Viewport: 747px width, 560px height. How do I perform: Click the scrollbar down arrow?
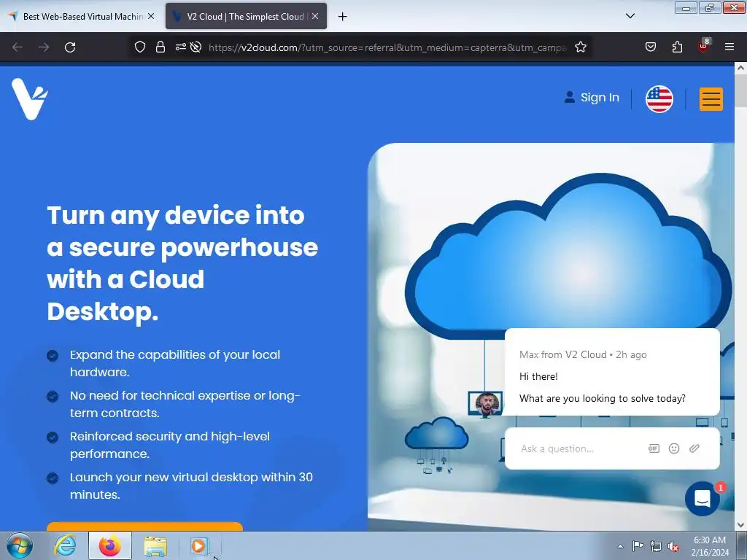(x=740, y=525)
